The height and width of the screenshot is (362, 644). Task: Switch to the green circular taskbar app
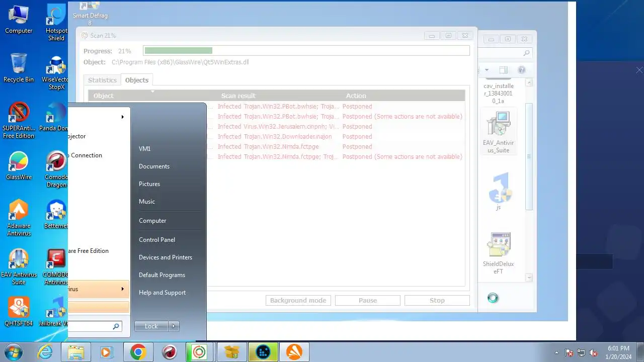(199, 352)
